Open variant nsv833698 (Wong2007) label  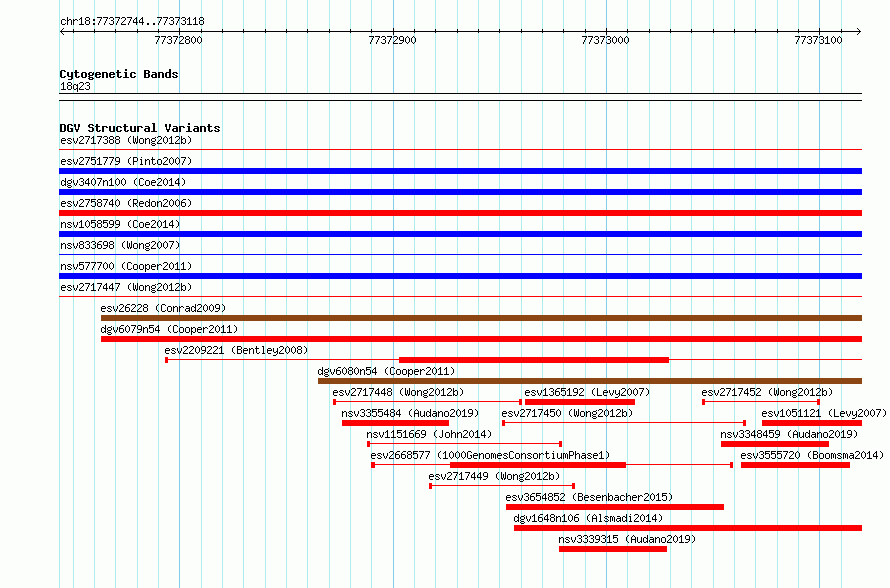click(x=120, y=245)
